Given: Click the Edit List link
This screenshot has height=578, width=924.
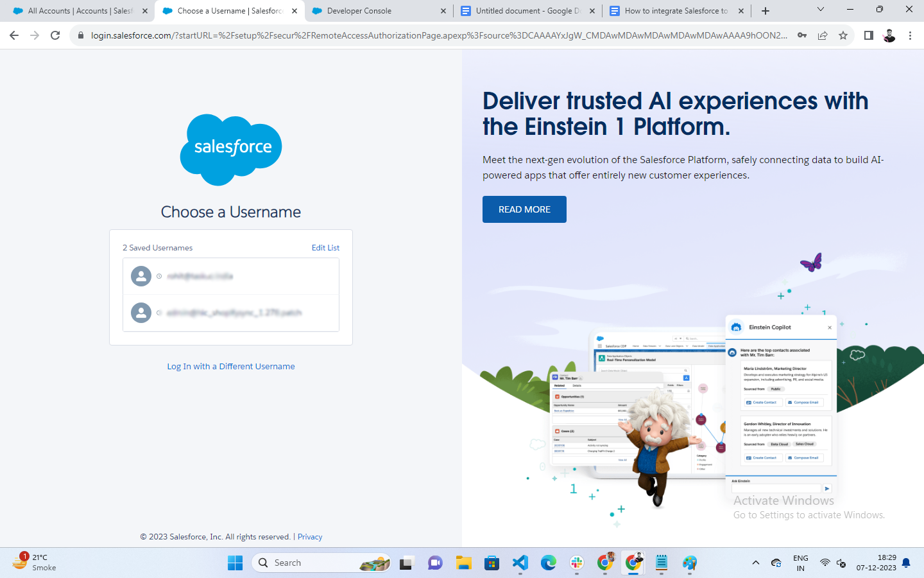Looking at the screenshot, I should pos(325,248).
